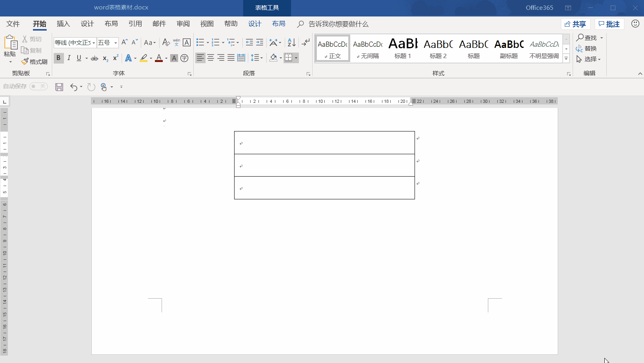
Task: Apply red font color
Action: 159,58
